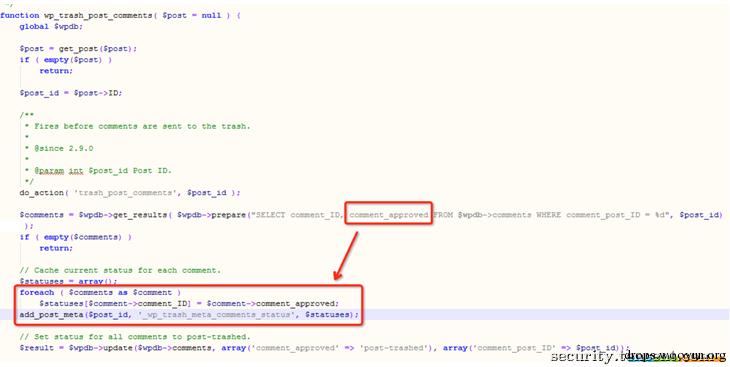The height and width of the screenshot is (367, 730).
Task: Click the 'global $wpdb;' line
Action: (51, 27)
